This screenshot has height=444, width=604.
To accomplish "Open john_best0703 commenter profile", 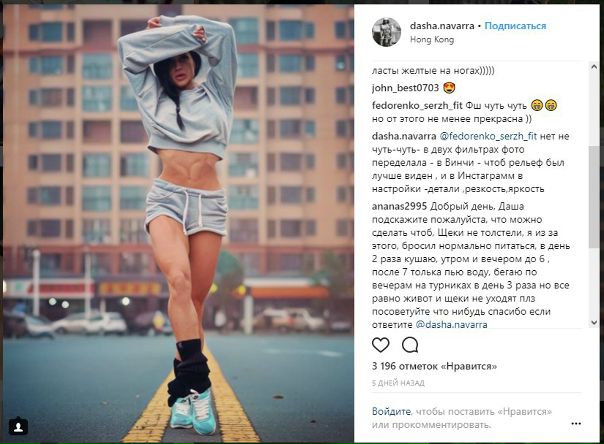I will (x=405, y=88).
